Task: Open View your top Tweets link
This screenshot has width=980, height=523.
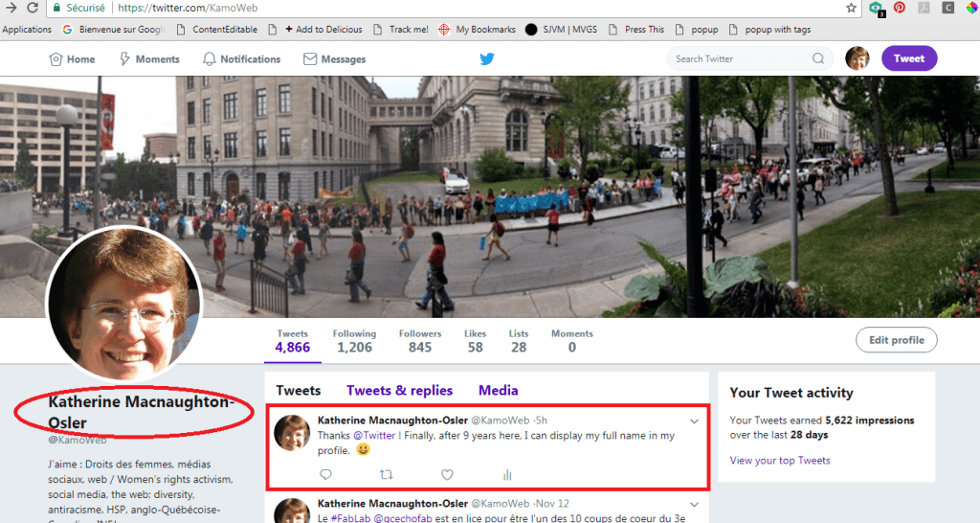Action: click(x=780, y=461)
